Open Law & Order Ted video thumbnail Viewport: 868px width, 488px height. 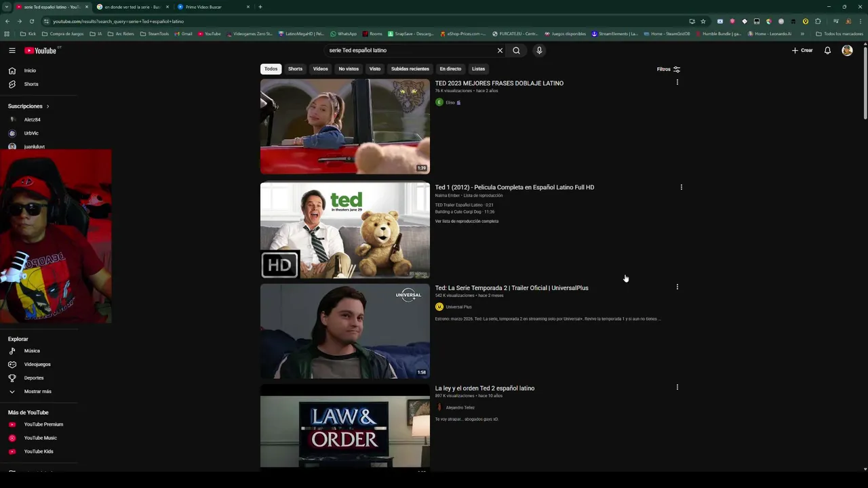[x=344, y=427]
